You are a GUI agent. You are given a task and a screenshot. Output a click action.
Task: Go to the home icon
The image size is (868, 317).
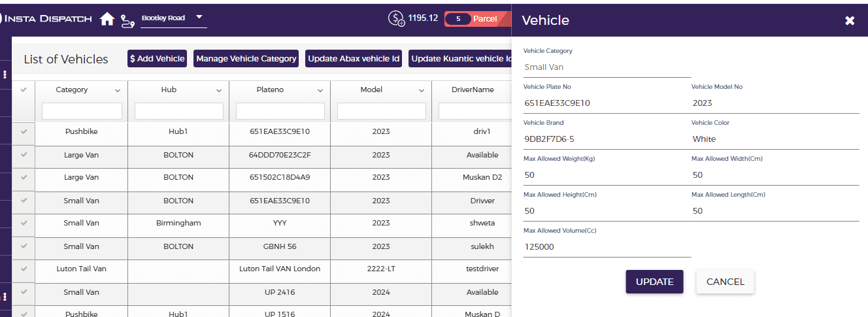click(107, 19)
